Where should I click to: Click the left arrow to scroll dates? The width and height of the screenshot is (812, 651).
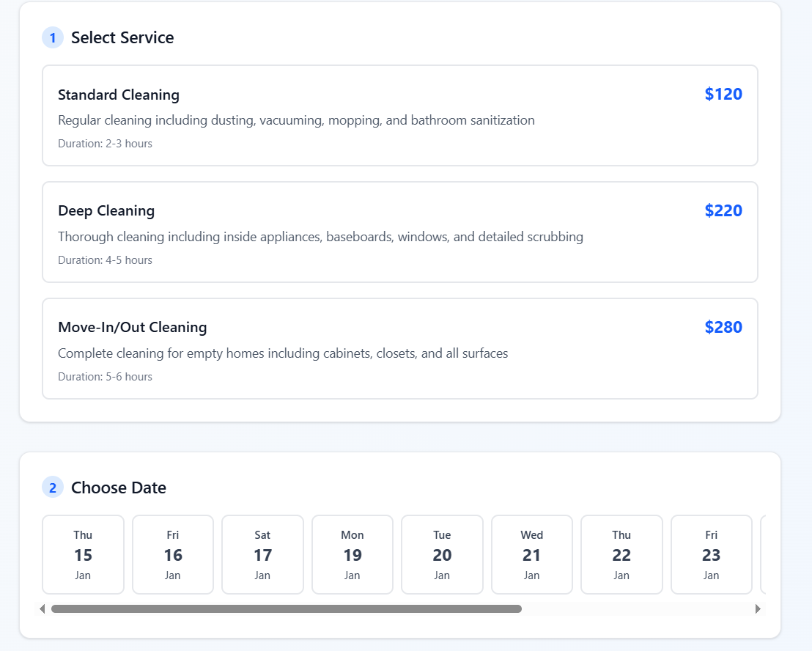(x=43, y=608)
